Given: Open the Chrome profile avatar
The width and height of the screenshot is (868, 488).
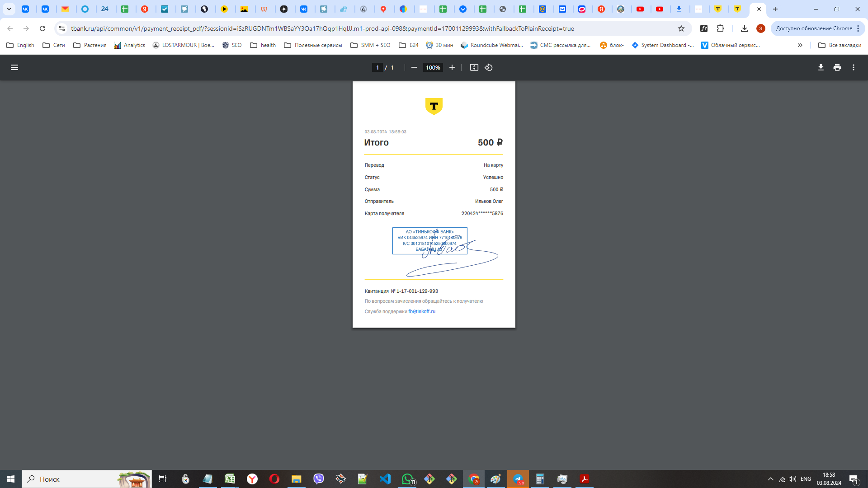Looking at the screenshot, I should click(x=761, y=28).
